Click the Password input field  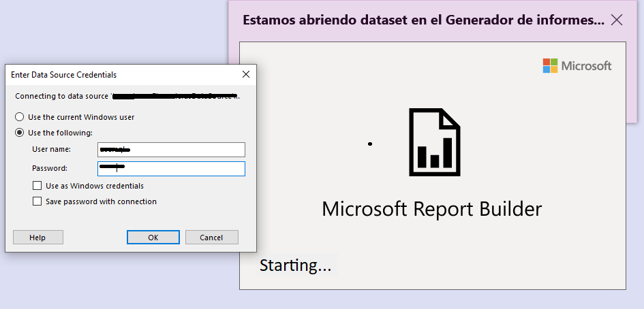click(x=171, y=169)
